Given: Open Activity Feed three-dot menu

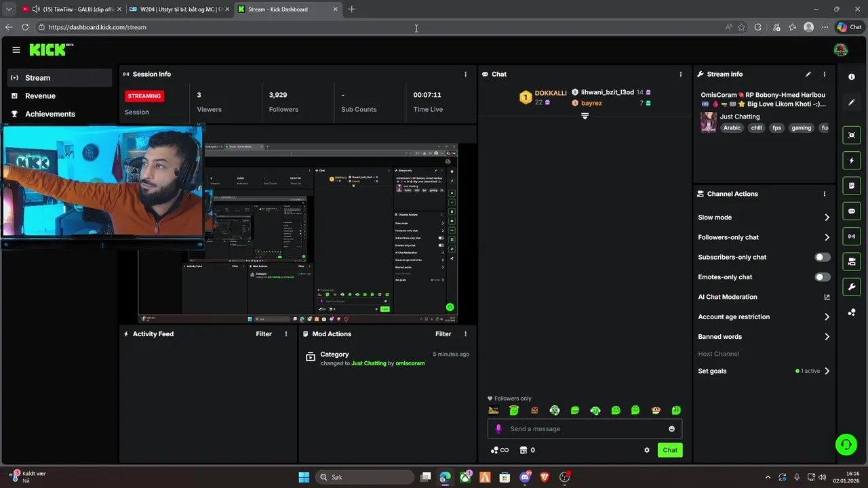Looking at the screenshot, I should (286, 334).
